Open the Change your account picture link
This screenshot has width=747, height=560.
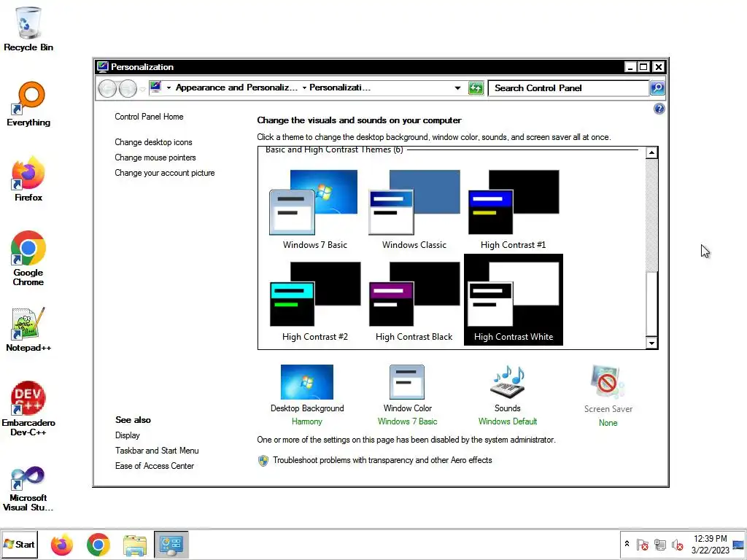click(165, 173)
